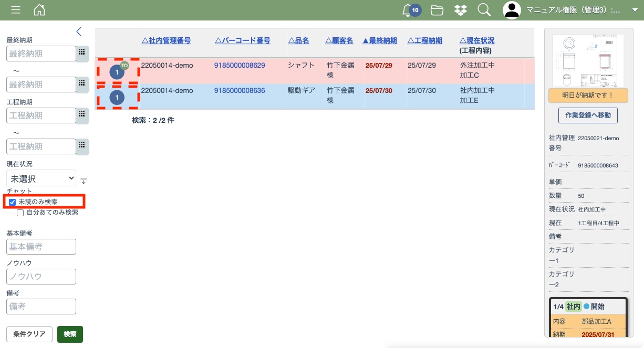Open unread chat badge on シャフト row
644x348 pixels.
(117, 72)
